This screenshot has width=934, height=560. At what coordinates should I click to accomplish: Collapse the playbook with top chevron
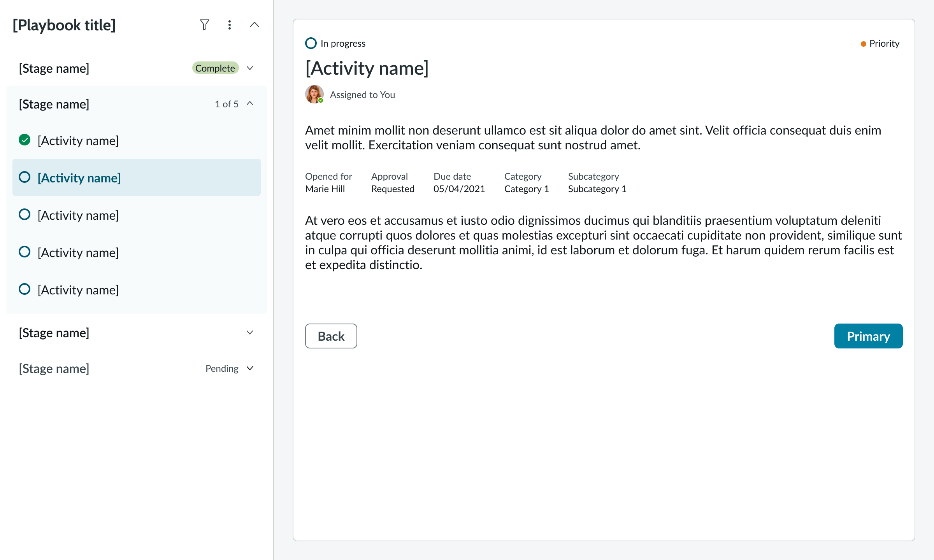[254, 25]
